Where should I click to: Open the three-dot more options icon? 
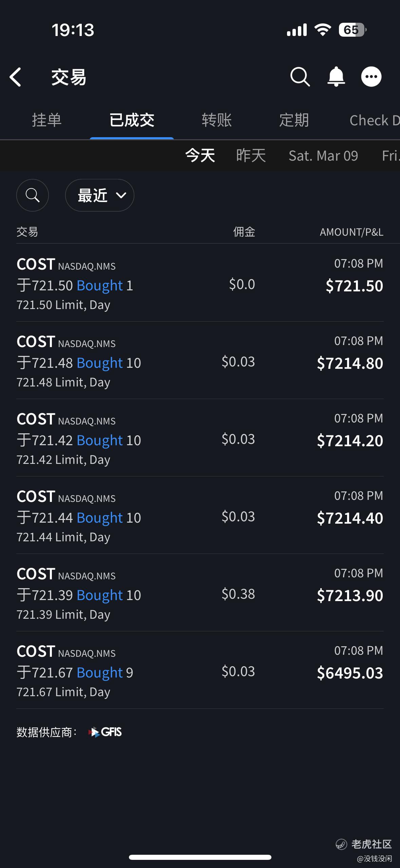(371, 77)
